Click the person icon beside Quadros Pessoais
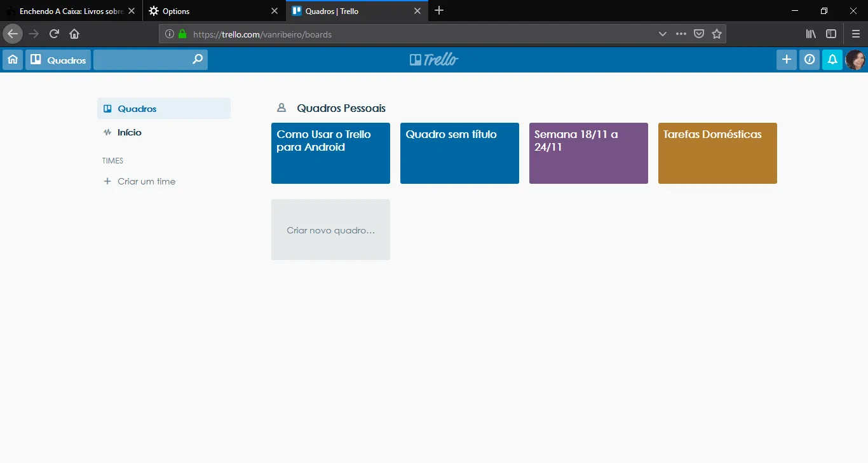Image resolution: width=868 pixels, height=463 pixels. [x=281, y=108]
